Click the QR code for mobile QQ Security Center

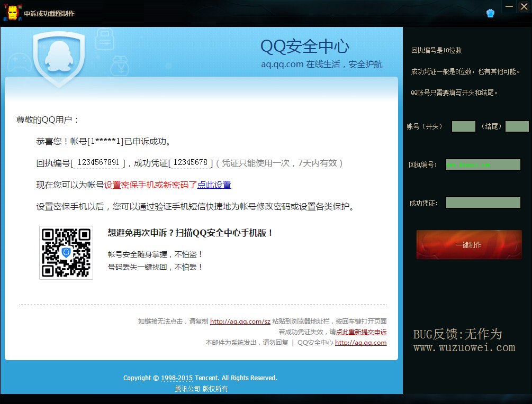point(66,252)
